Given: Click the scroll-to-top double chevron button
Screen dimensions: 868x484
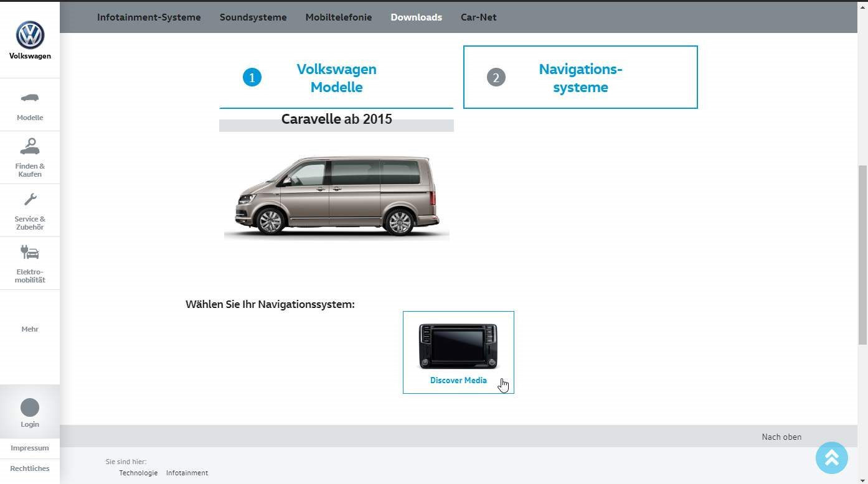Looking at the screenshot, I should point(832,458).
